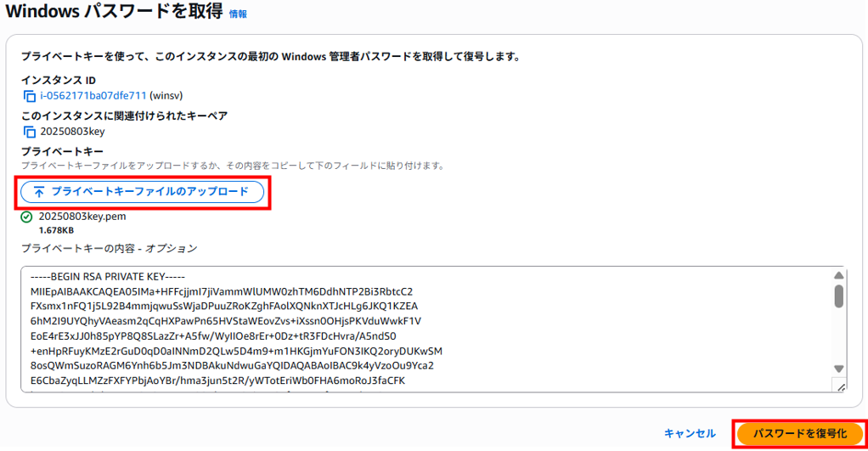
Task: Click プライベートキーファイルのアップロード button
Action: 143,192
